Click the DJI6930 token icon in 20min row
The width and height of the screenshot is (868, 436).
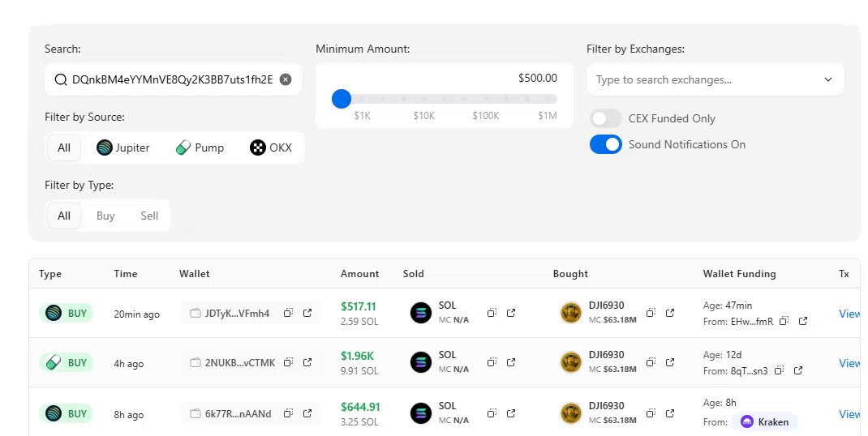(571, 313)
